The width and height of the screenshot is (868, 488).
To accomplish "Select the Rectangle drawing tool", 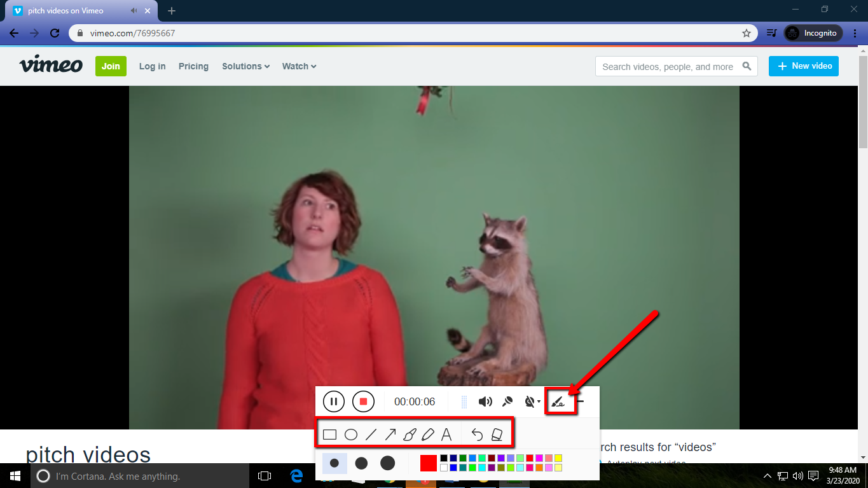I will 329,435.
